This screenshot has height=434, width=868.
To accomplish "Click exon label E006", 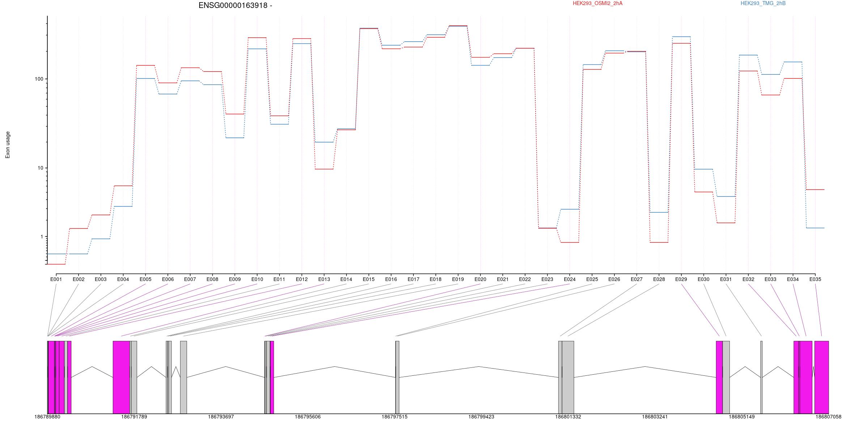I will 168,279.
